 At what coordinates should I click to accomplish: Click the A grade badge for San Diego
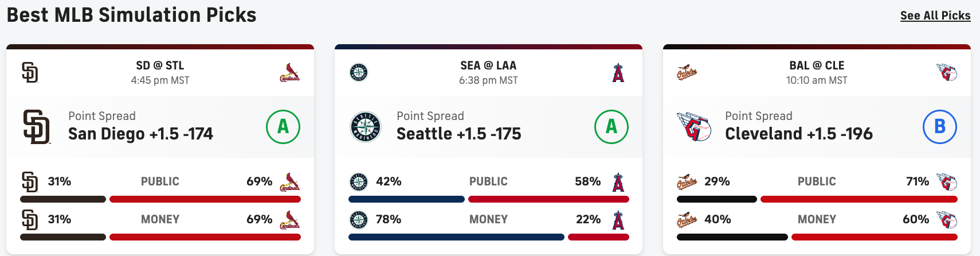click(x=283, y=127)
